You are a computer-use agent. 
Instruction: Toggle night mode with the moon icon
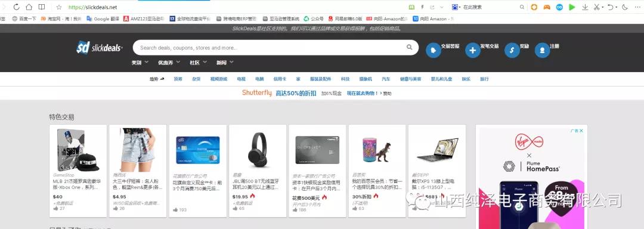pyautogui.click(x=625, y=7)
